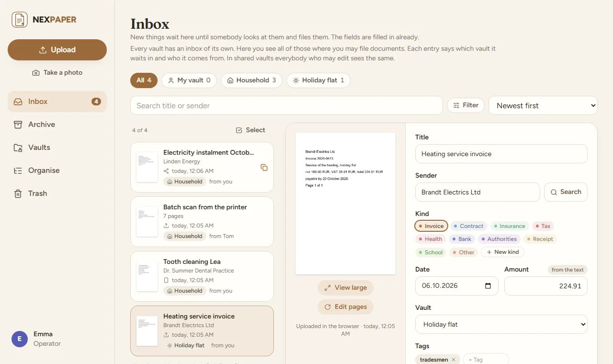Click Edit pages button

345,307
